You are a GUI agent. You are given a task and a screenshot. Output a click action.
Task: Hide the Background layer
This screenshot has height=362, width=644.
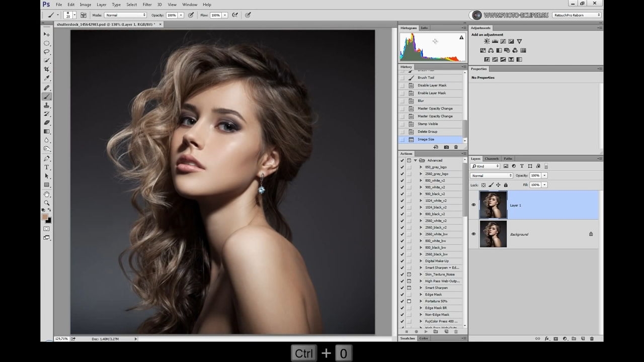click(473, 234)
